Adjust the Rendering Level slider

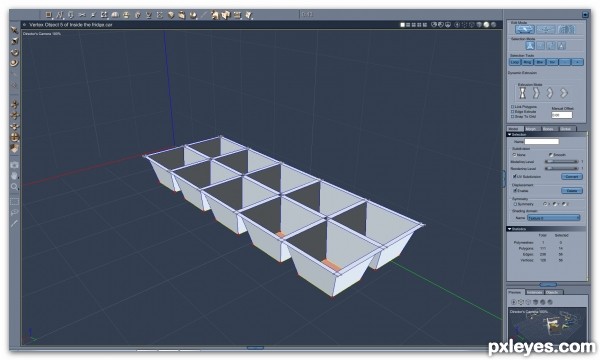(562, 168)
